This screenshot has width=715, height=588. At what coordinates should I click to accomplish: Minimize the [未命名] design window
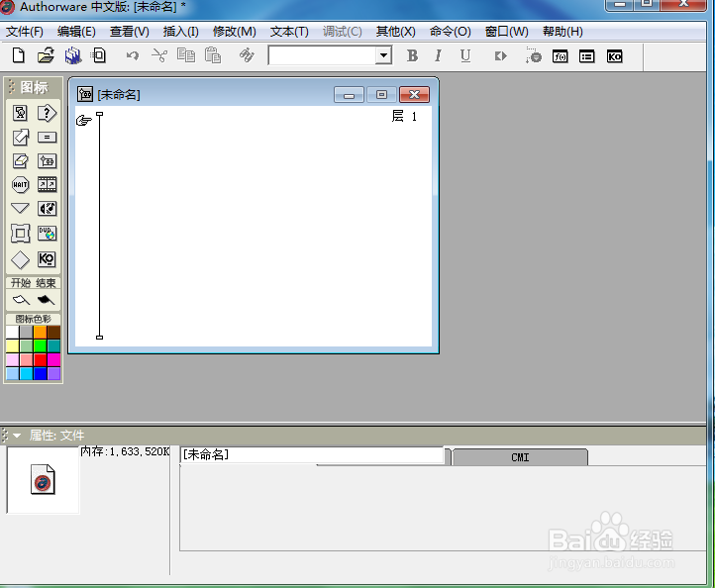[349, 95]
